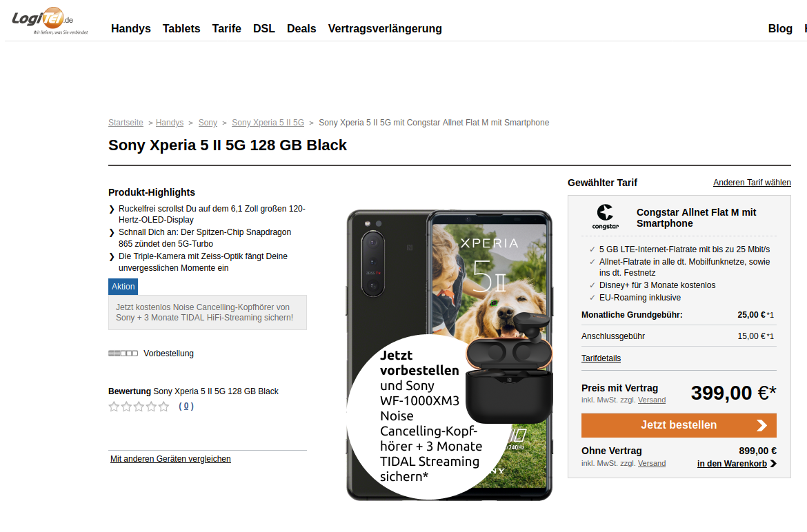807x532 pixels.
Task: Click the arrow next to 'in den Warenkorb'
Action: [773, 464]
